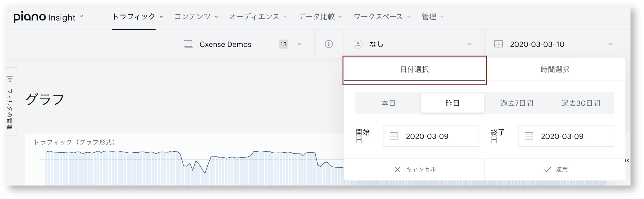Screen dimensions: 644x199
Task: Click the chevron next to データ比較
Action: click(x=340, y=17)
